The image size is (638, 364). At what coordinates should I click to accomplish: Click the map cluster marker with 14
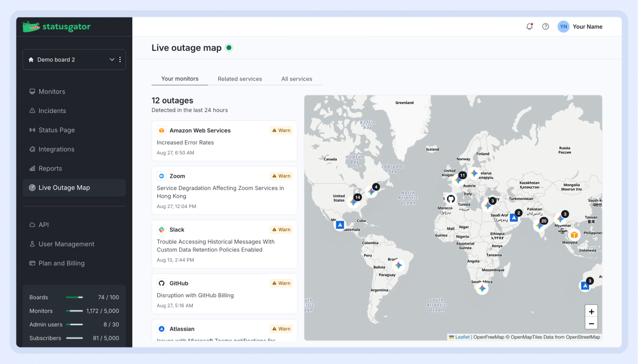(354, 201)
